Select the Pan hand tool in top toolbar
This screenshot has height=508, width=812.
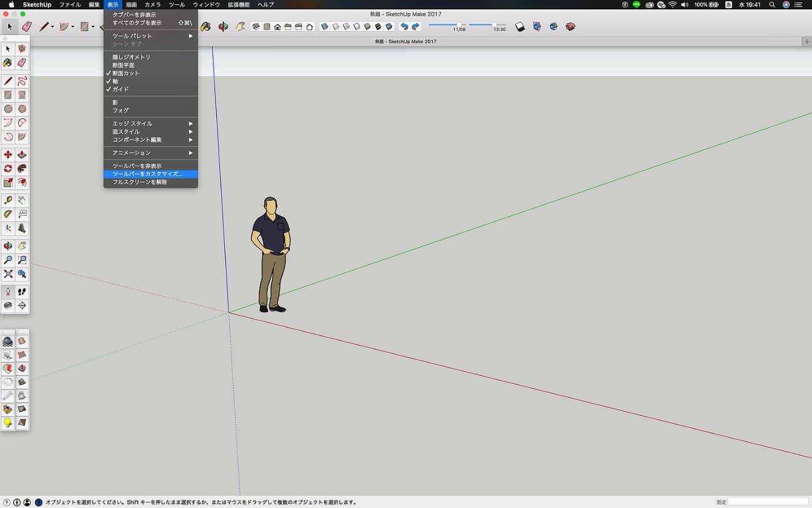click(241, 27)
